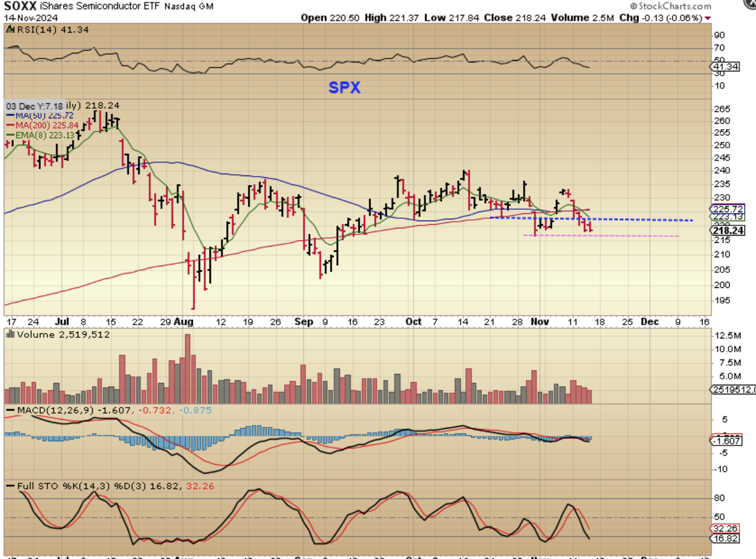Screen dimensions: 756x559
Task: Click the Volume 2,519,512 panel label
Action: [x=63, y=334]
